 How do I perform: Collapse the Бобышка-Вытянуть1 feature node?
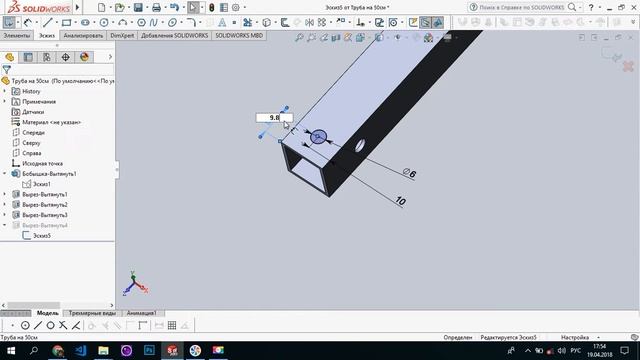point(5,173)
